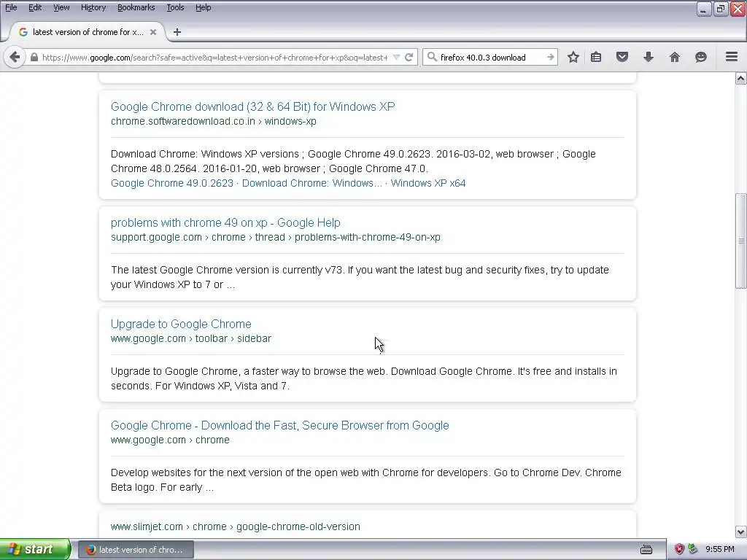The width and height of the screenshot is (747, 560).
Task: Open the Hello chat smiley icon
Action: pyautogui.click(x=701, y=57)
